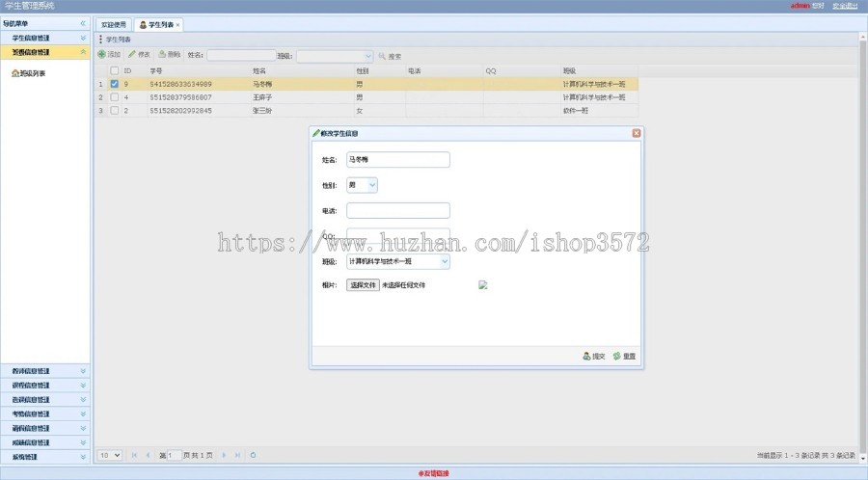Click the pencil 修改 edit icon
The height and width of the screenshot is (480, 868).
point(132,54)
